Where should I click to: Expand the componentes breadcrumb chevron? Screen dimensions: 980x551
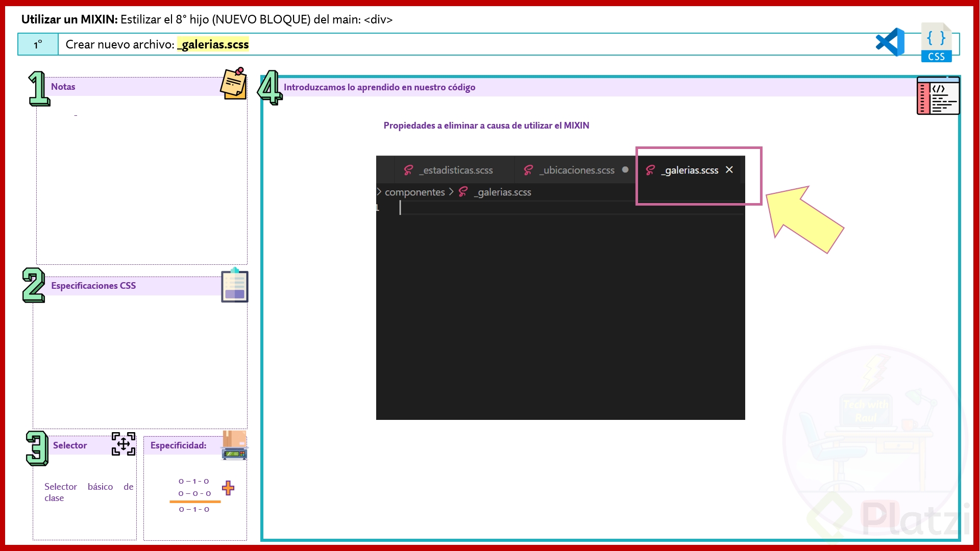tap(451, 192)
